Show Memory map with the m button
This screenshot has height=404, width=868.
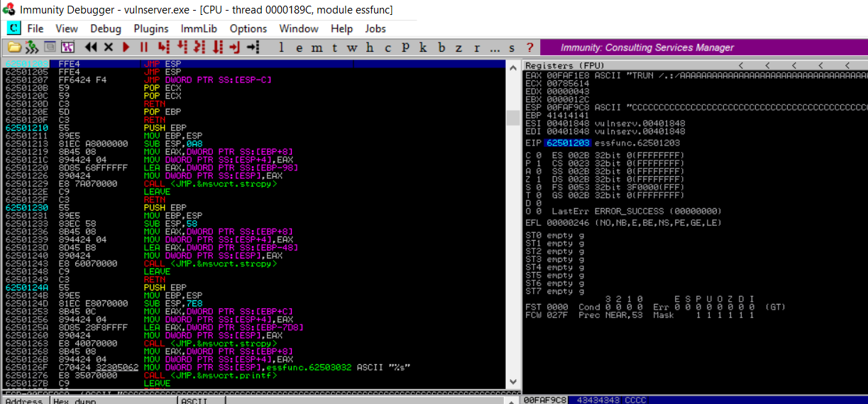click(317, 48)
